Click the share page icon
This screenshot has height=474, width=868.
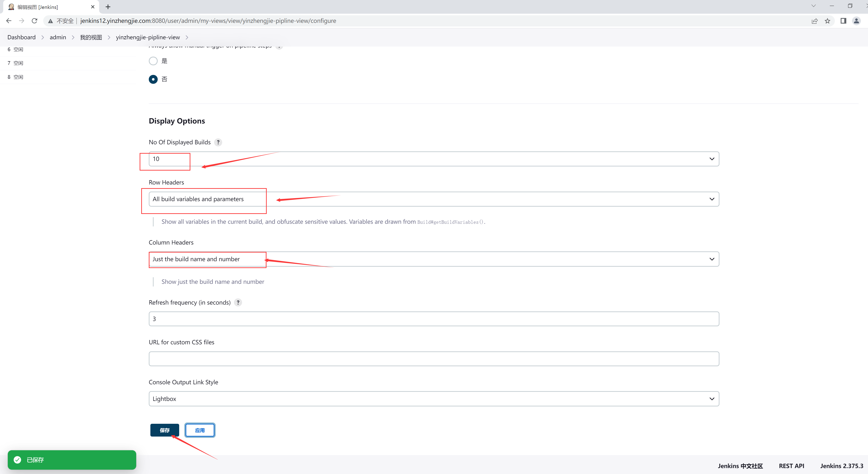tap(815, 21)
